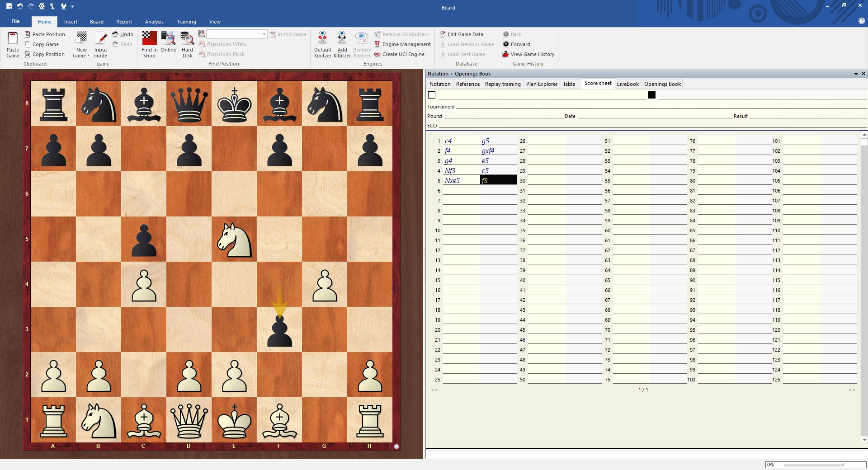Click the progress slider in status bar

coord(814,465)
